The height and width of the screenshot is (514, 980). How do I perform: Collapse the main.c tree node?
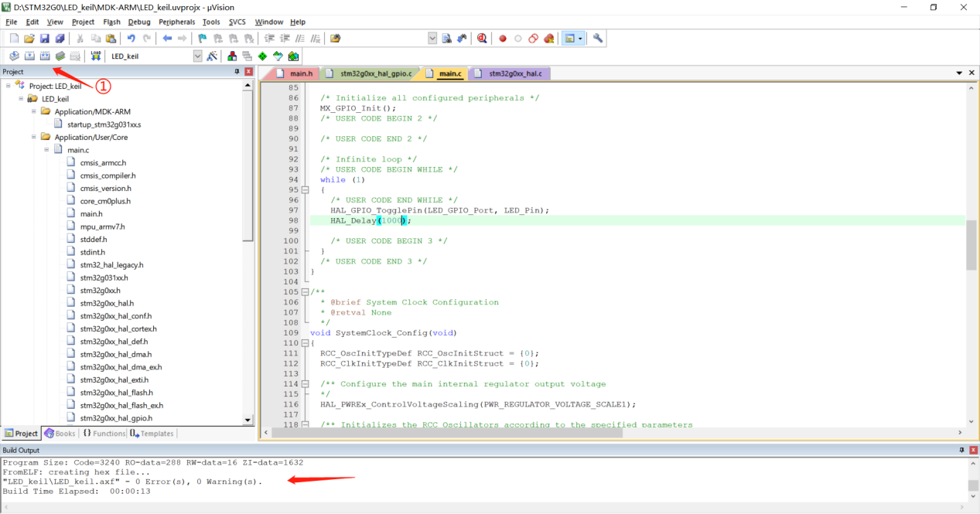(46, 150)
